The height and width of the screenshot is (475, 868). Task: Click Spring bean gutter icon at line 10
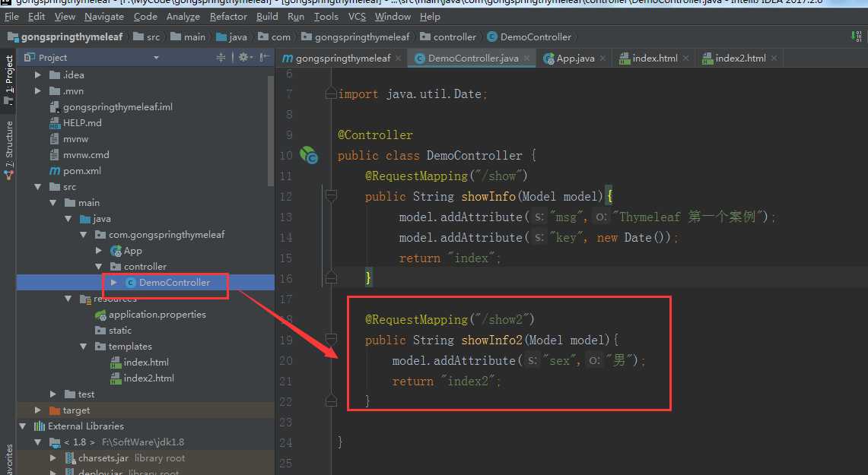pos(309,155)
